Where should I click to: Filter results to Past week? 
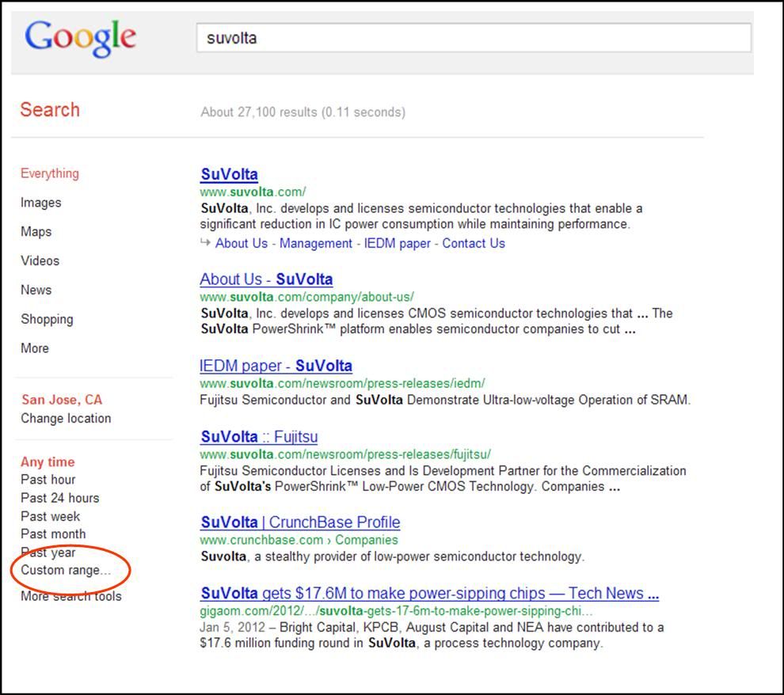tap(50, 516)
